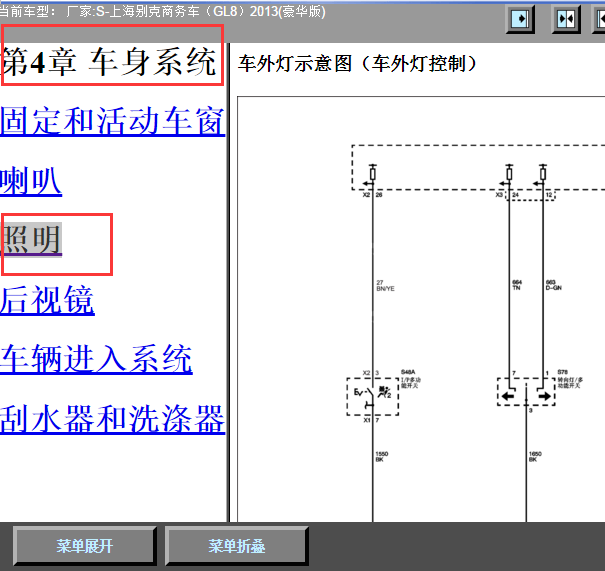Open the 刮水器和洗涤器 link
The width and height of the screenshot is (605, 571).
point(112,419)
